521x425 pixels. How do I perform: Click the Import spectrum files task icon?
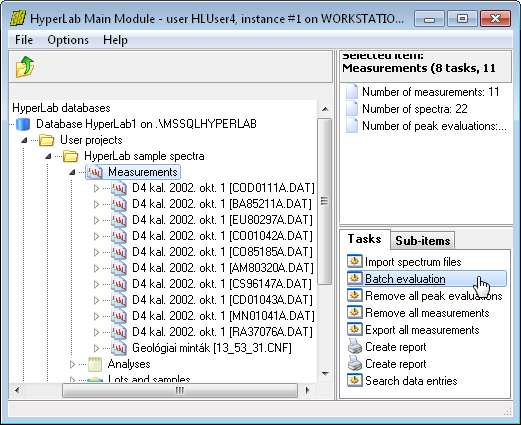354,261
